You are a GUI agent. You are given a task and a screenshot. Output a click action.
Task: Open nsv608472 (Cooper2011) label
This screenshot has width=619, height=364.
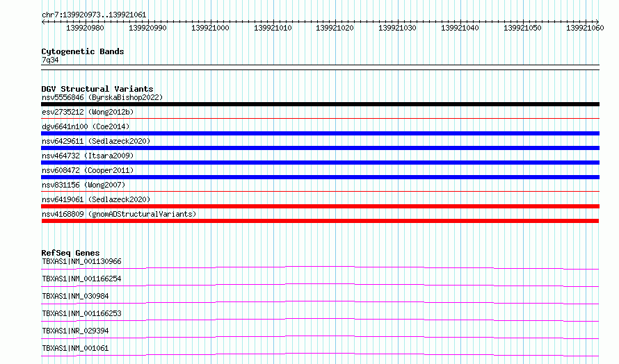(88, 170)
